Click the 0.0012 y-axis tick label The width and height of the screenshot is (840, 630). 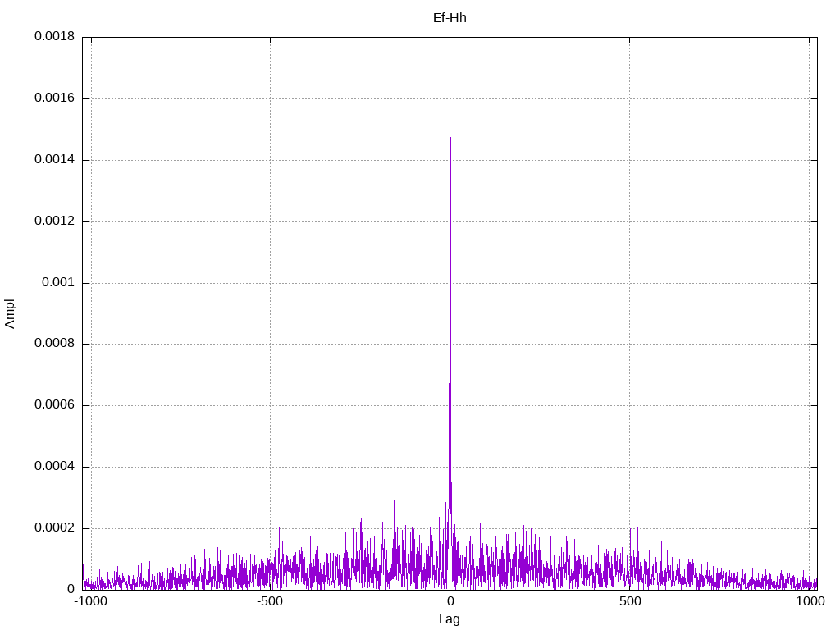click(x=55, y=221)
